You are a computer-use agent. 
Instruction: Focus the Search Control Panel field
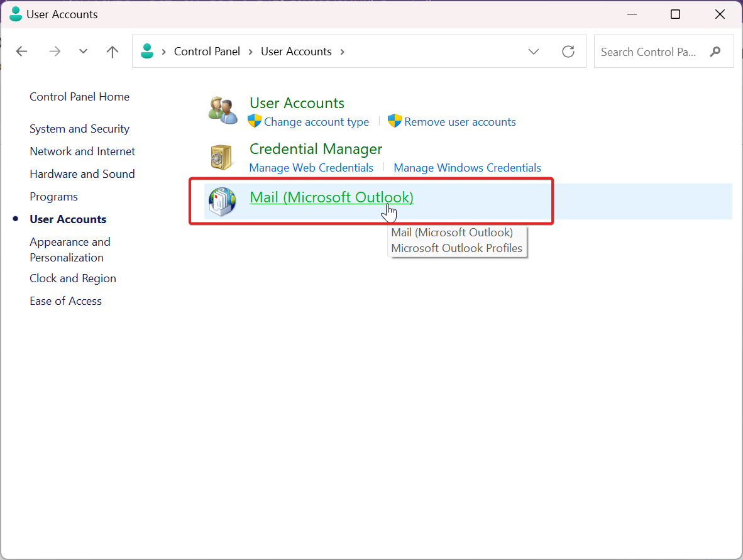pyautogui.click(x=663, y=52)
